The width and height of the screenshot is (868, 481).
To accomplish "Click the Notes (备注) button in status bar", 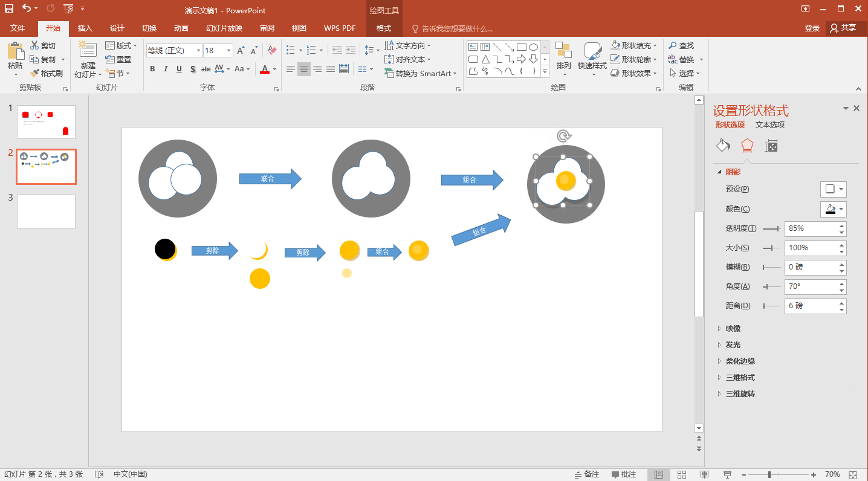I will [x=587, y=474].
